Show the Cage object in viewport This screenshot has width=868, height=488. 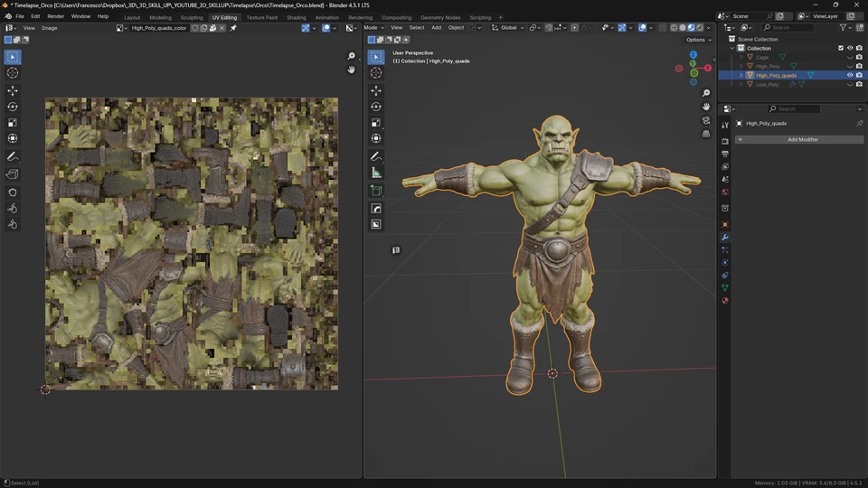click(850, 57)
